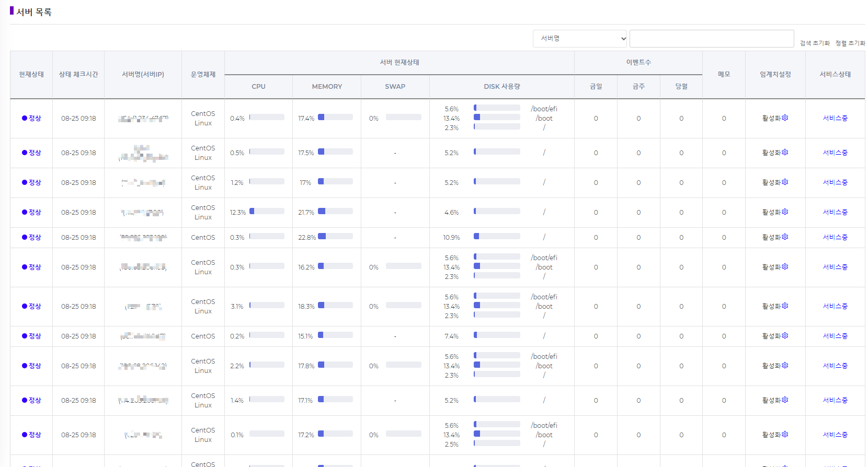868x467 pixels.
Task: Click the CPU usage bar showing 12.3%
Action: 267,212
